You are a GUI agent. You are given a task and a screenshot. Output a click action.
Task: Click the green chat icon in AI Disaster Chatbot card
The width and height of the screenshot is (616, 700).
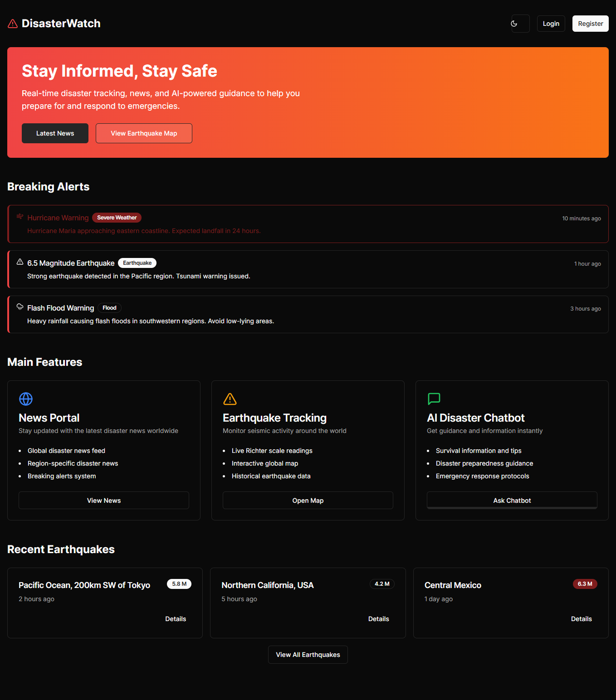point(434,399)
